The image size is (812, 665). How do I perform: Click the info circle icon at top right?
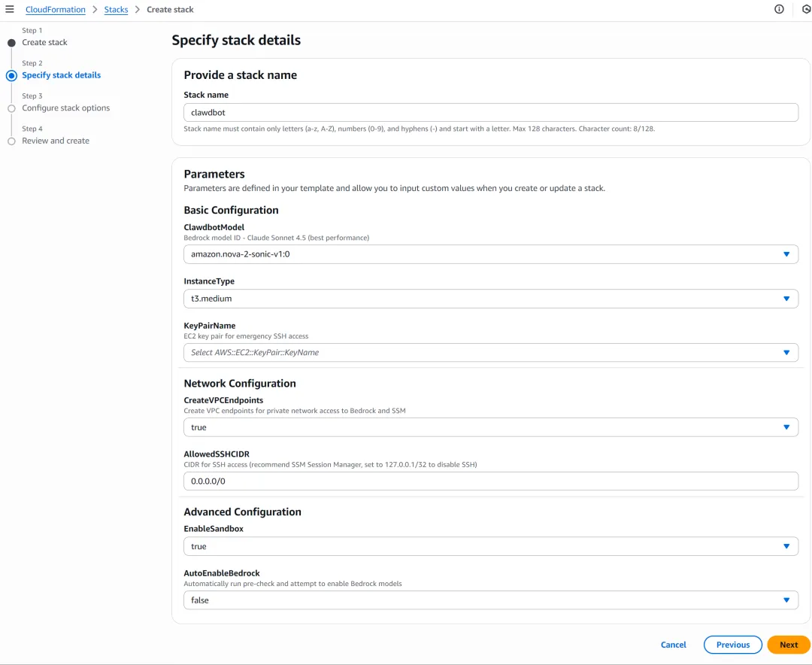tap(779, 9)
